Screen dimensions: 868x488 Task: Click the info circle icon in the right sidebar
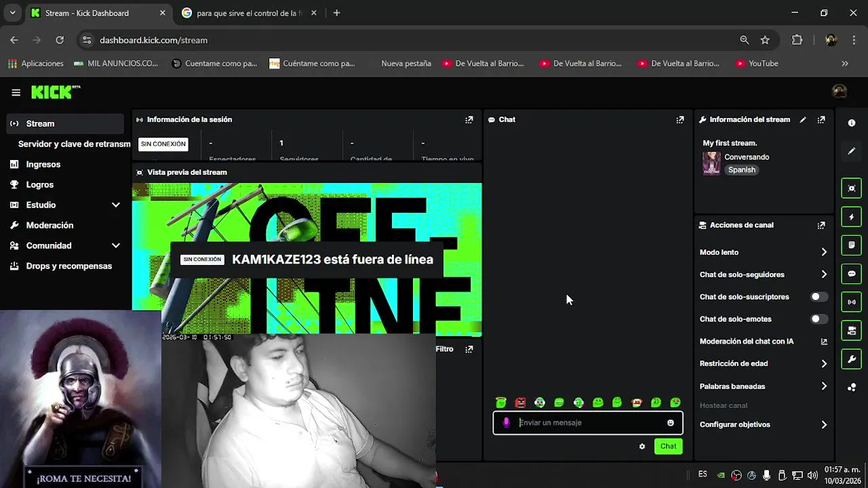pos(852,123)
